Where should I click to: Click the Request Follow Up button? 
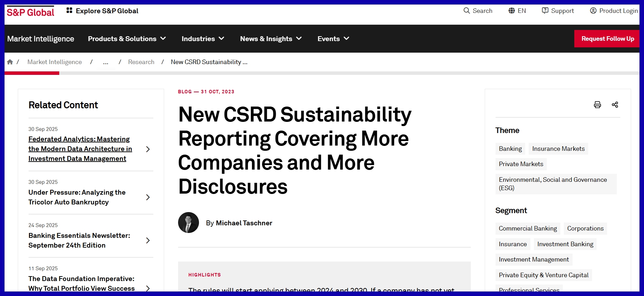[x=607, y=39]
